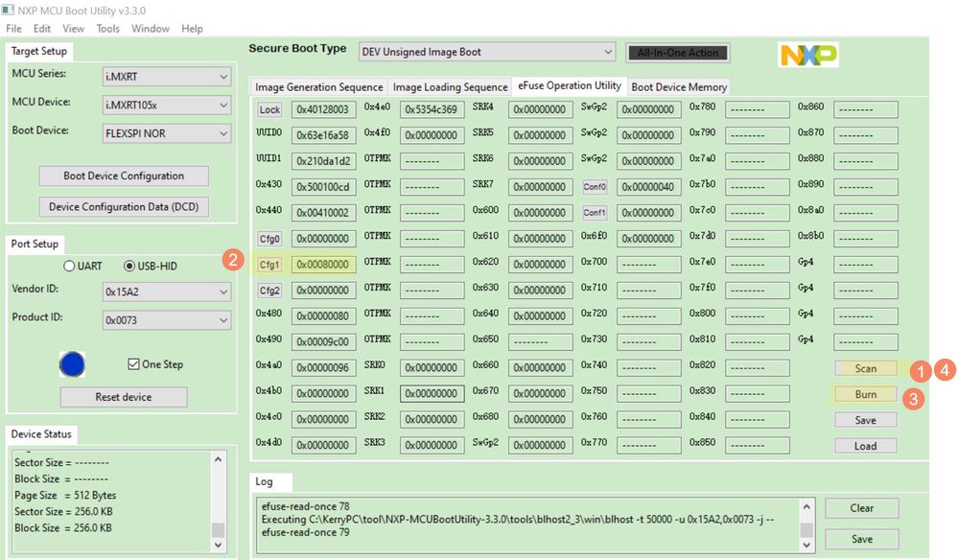Screen dimensions: 958x560
Task: Click the blue connect circle button
Action: click(x=72, y=364)
